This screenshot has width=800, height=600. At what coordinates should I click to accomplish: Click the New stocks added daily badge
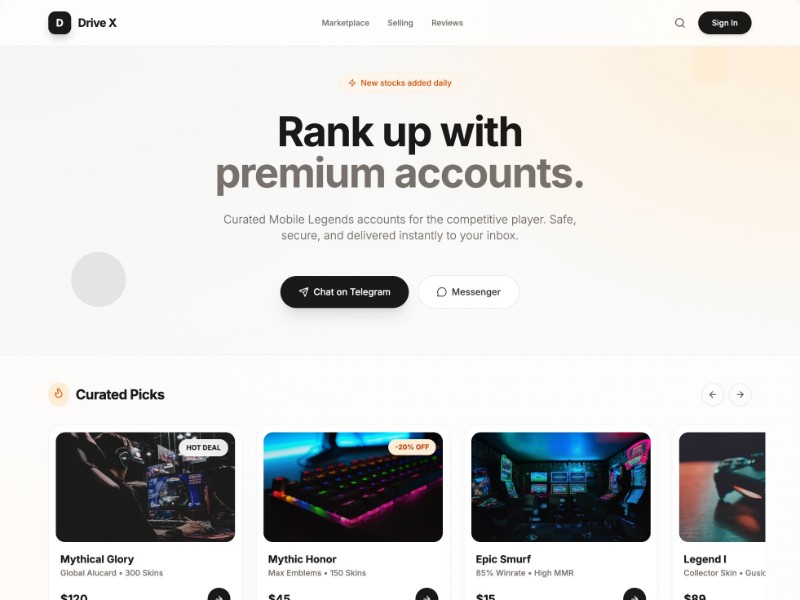pos(400,83)
